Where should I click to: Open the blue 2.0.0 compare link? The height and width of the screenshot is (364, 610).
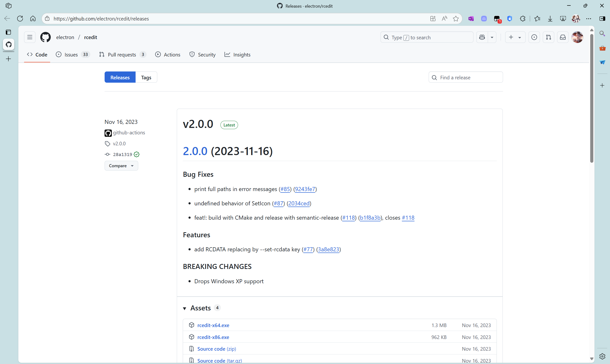(x=195, y=151)
